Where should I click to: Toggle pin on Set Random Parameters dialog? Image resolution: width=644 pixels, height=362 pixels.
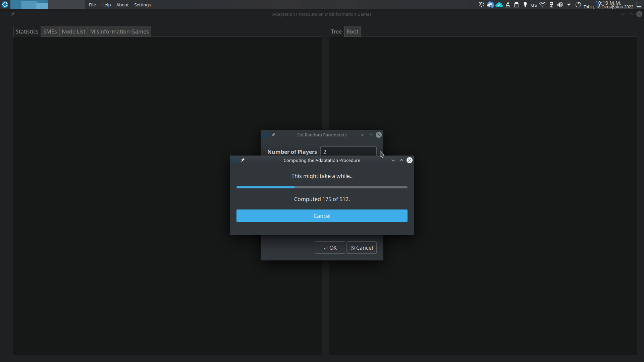pyautogui.click(x=273, y=135)
